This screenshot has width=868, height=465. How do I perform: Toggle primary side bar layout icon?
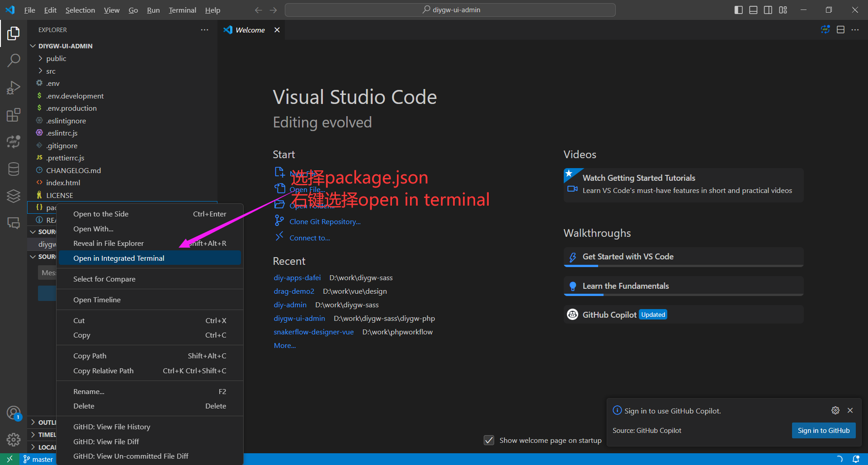(739, 10)
